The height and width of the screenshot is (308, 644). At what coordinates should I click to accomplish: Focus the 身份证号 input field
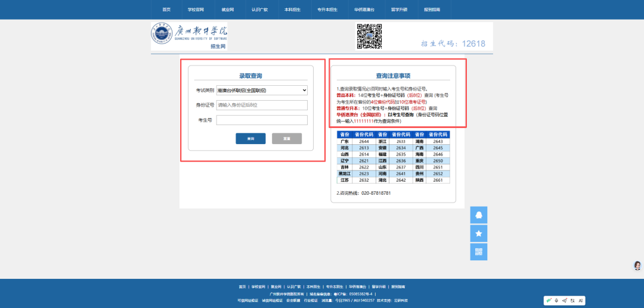[x=262, y=105]
